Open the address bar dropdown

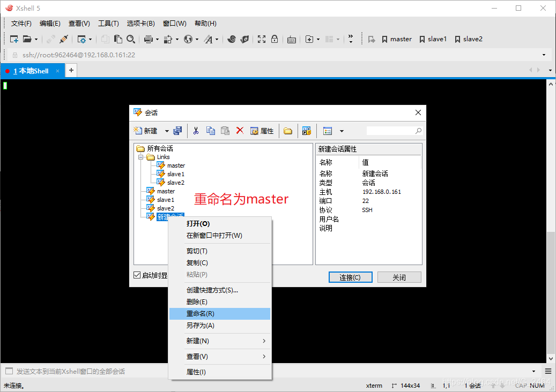coord(544,54)
